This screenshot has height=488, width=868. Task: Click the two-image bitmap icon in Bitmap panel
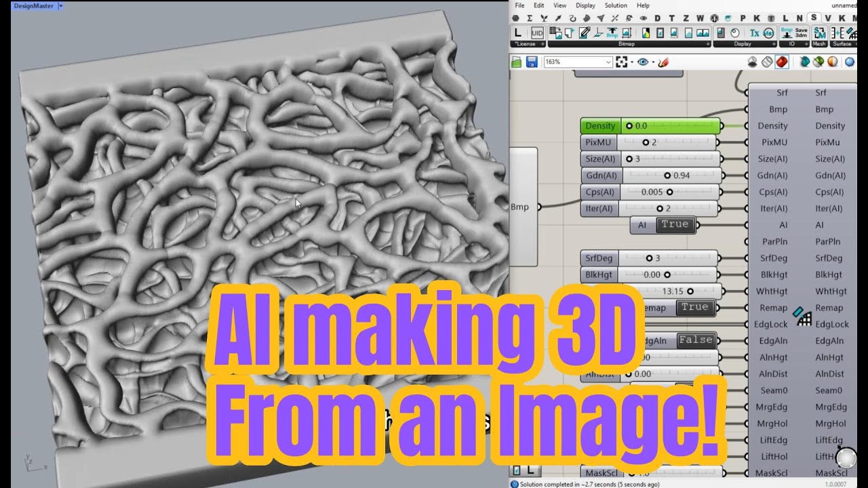click(x=703, y=33)
